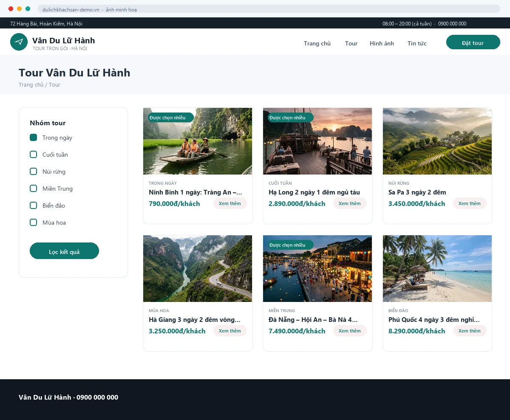The width and height of the screenshot is (510, 420).
Task: Click Xem thêm for Đà Nẵng – Hội An
Action: click(350, 331)
